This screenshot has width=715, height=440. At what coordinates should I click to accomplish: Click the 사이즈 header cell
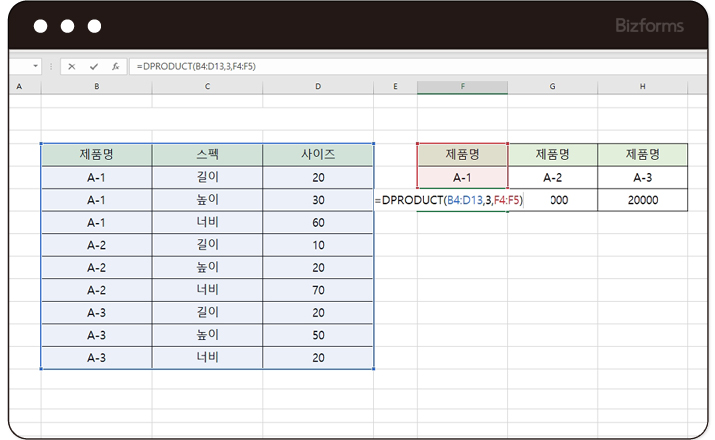318,154
